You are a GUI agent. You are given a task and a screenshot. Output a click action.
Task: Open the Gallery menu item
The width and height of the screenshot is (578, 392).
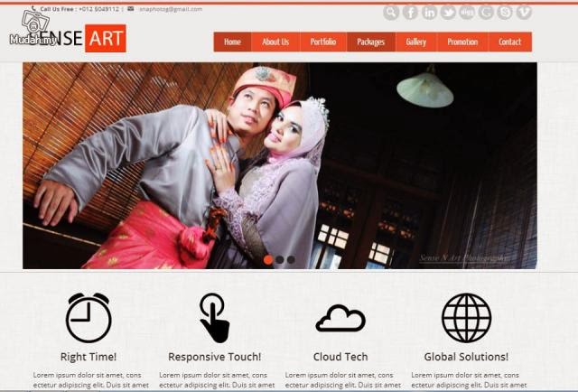(x=416, y=42)
